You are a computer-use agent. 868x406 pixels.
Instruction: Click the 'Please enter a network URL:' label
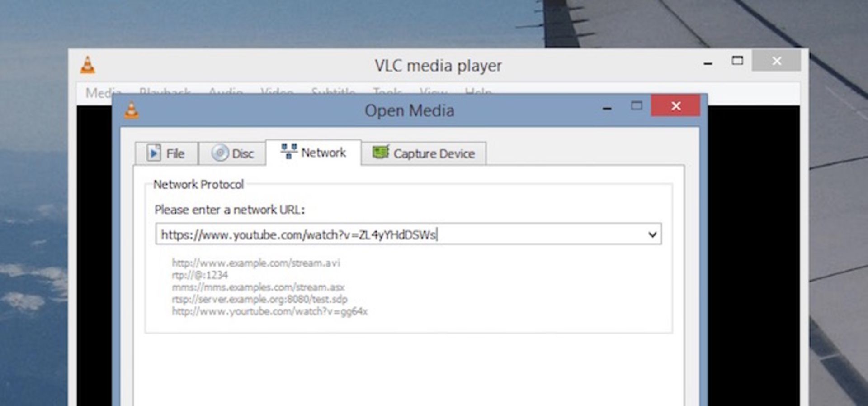click(230, 210)
